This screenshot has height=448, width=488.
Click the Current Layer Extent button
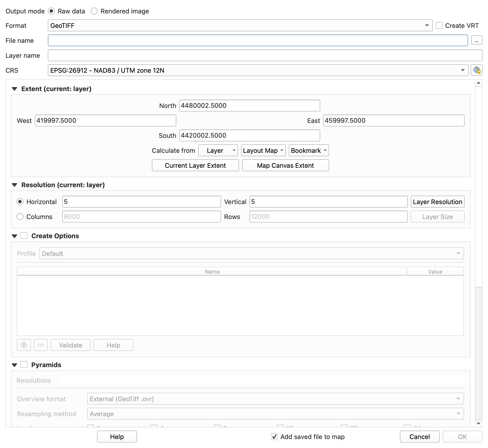click(x=195, y=165)
